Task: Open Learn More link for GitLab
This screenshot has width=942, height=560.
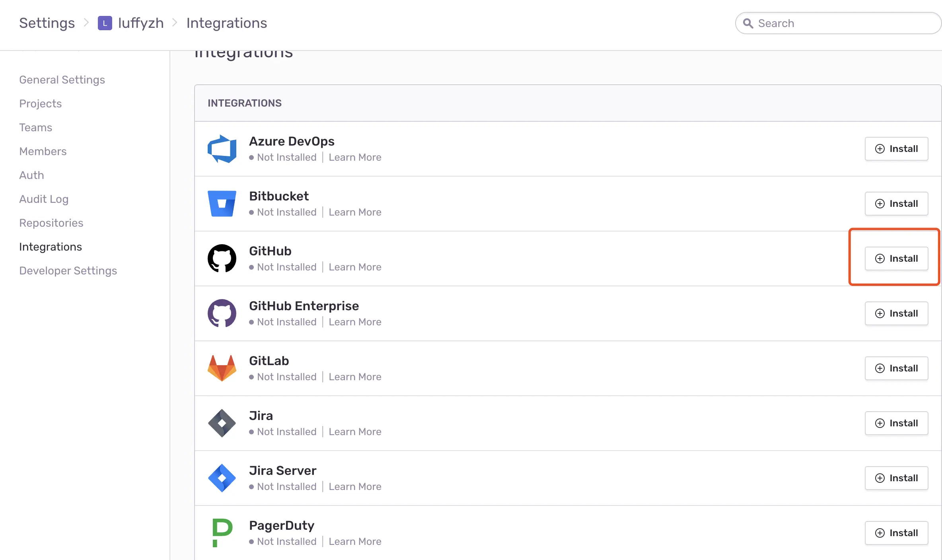Action: (x=355, y=377)
